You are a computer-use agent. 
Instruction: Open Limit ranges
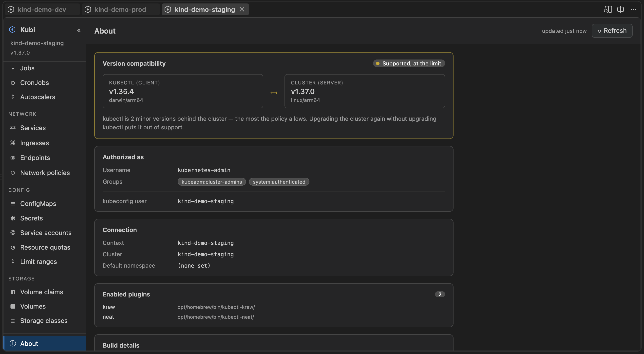pos(45,261)
